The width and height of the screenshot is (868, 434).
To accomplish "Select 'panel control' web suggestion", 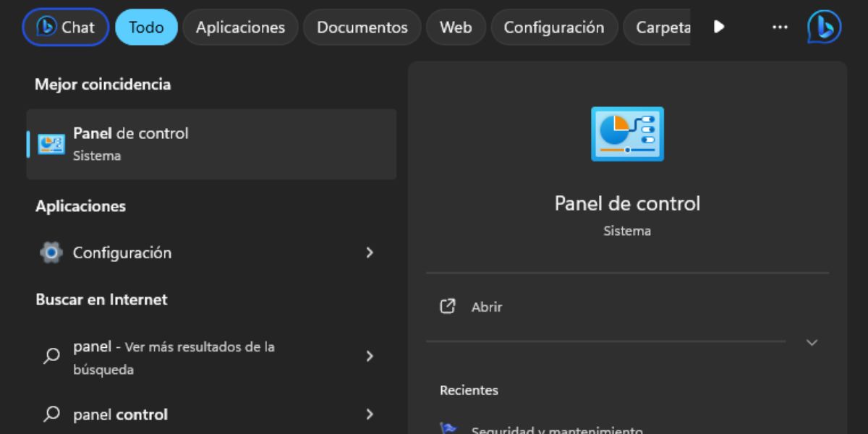I will coord(211,414).
